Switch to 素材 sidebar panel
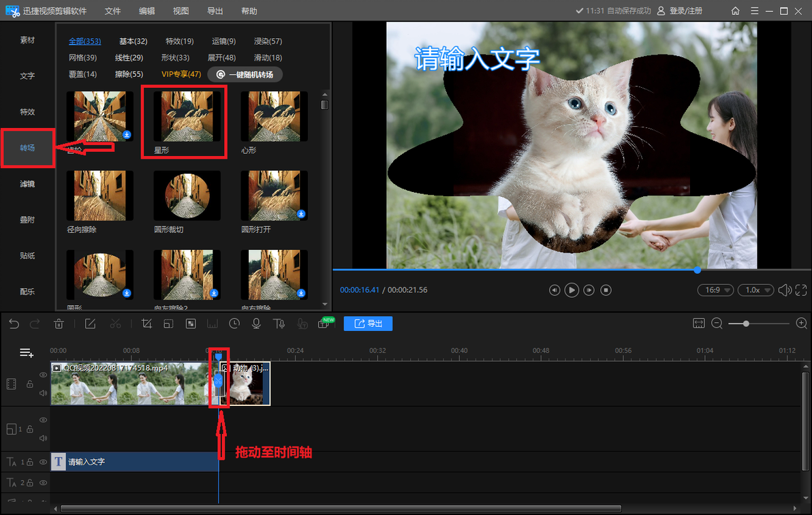Viewport: 812px width, 515px height. point(27,40)
